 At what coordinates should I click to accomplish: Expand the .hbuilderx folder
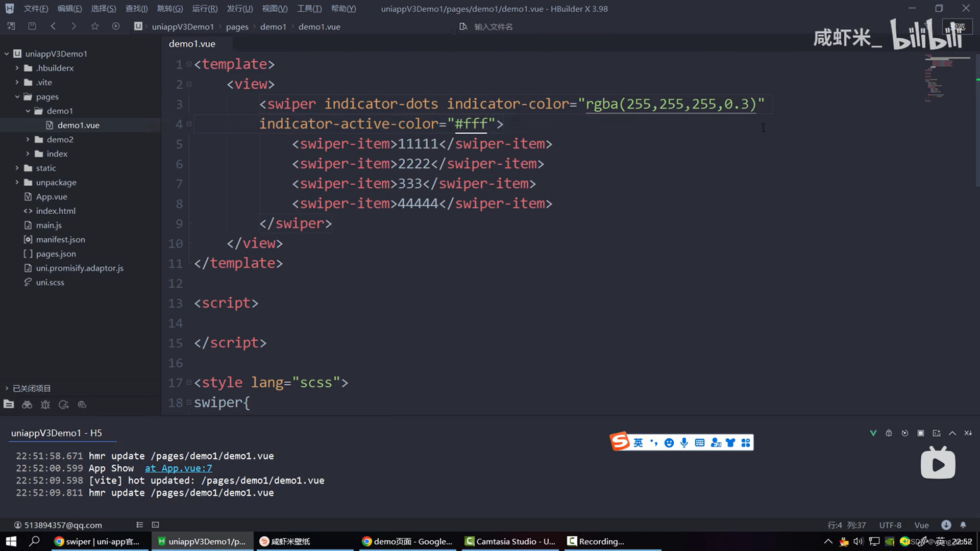(17, 68)
